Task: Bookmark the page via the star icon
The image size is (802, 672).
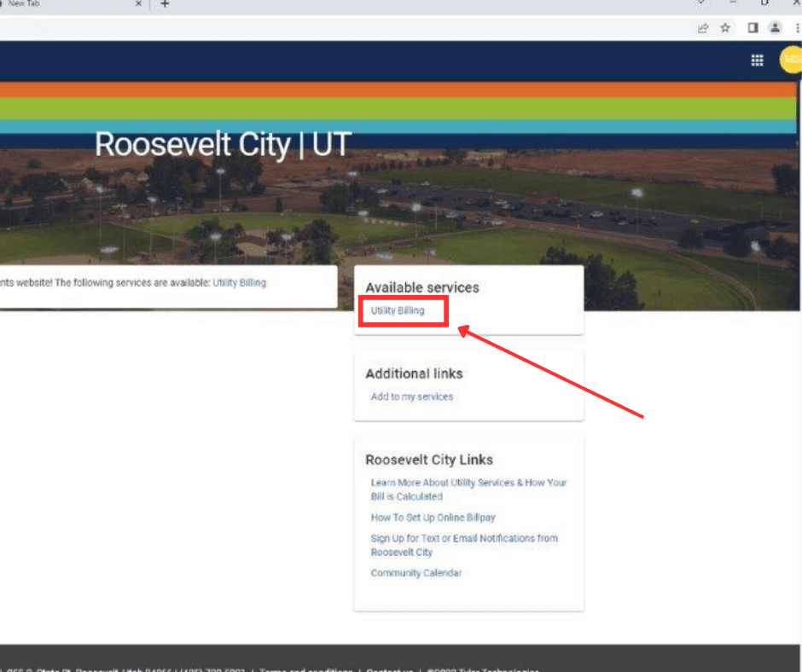Action: point(725,27)
